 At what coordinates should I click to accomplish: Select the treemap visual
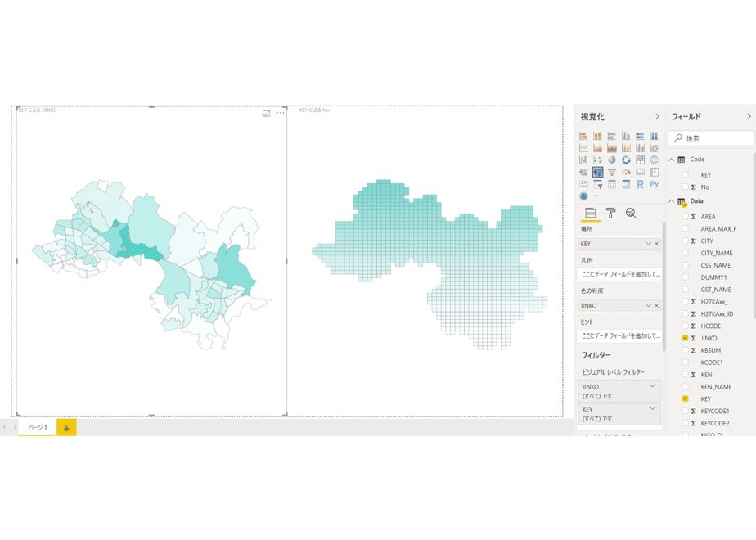[x=641, y=160]
